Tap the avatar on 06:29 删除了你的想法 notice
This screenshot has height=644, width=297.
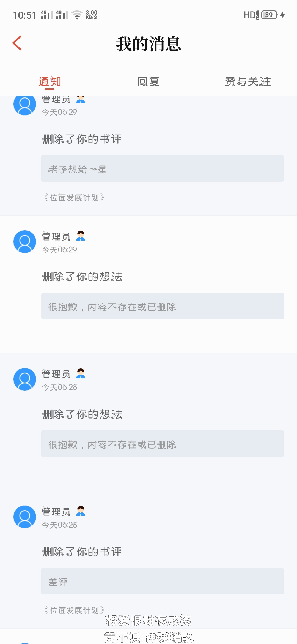25,242
